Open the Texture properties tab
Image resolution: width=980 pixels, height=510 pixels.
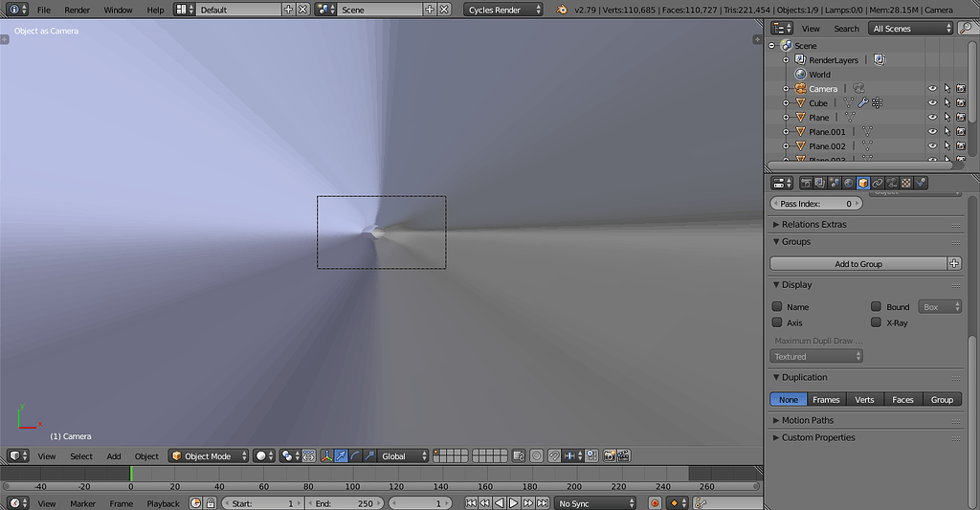tap(906, 183)
